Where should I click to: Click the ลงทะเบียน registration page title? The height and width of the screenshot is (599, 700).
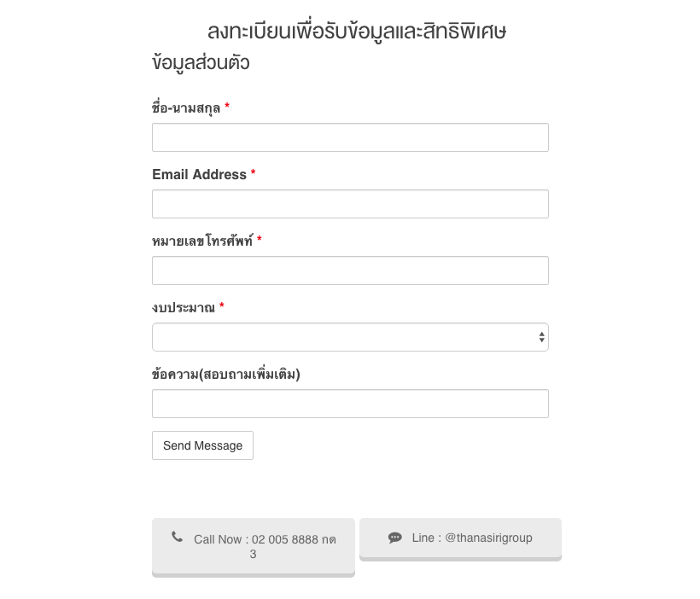pyautogui.click(x=357, y=32)
